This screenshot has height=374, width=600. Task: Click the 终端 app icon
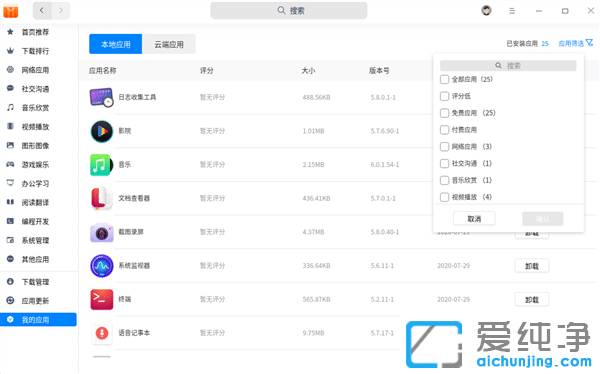click(x=101, y=299)
